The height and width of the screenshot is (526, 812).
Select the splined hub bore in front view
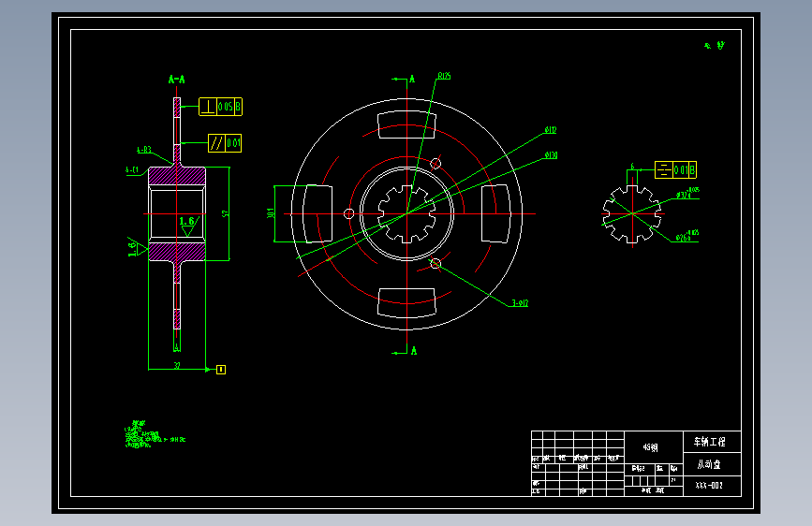(407, 213)
